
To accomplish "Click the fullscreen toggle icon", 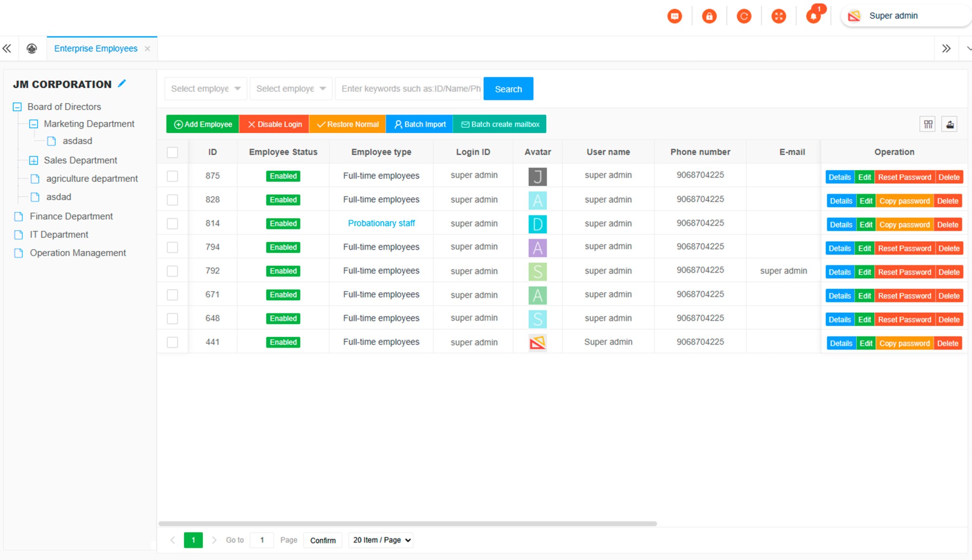I will tap(779, 16).
